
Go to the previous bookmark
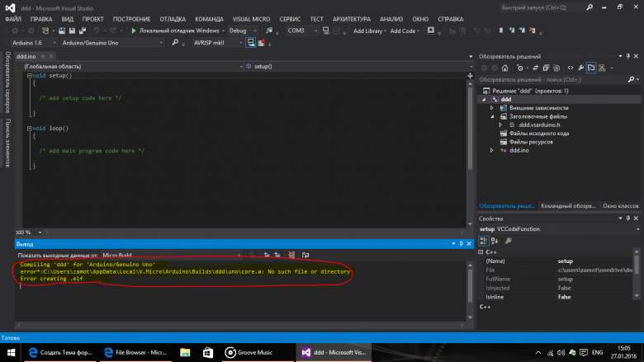pyautogui.click(x=512, y=31)
